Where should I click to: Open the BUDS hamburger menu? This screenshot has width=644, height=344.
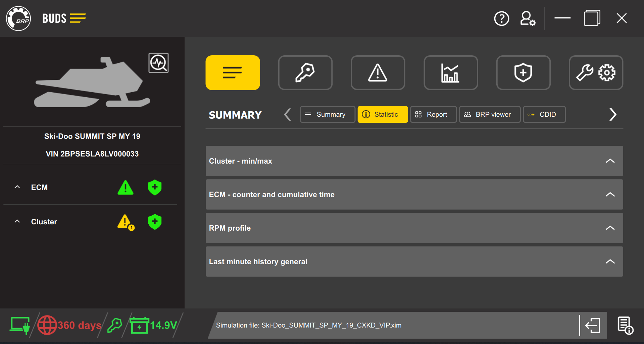coord(78,18)
